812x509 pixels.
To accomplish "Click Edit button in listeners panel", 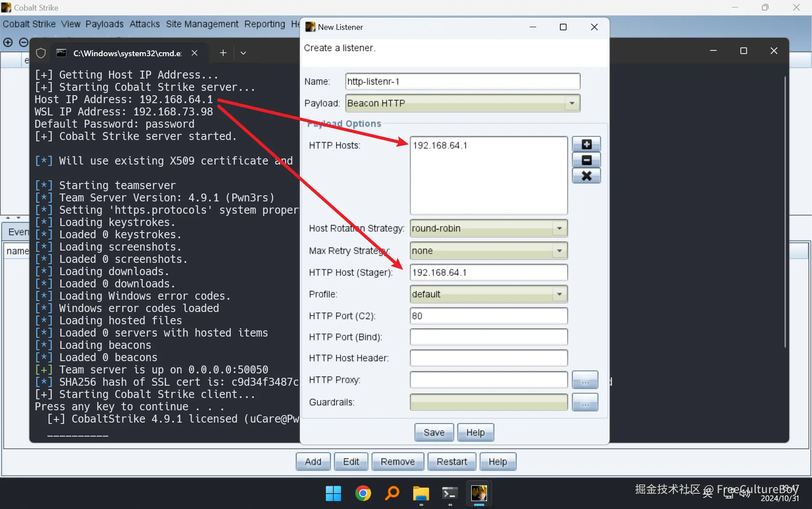I will [351, 462].
